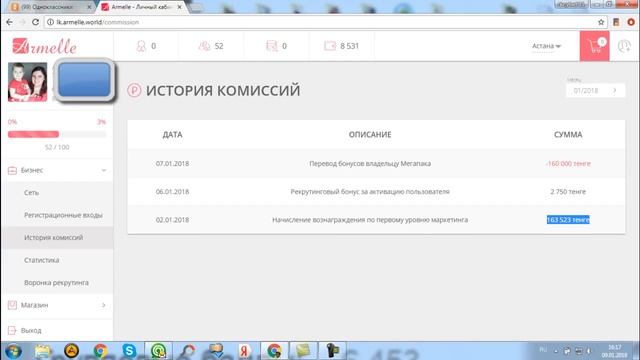This screenshot has height=360, width=640.
Task: Close the Armelle browser tab
Action: tap(180, 7)
